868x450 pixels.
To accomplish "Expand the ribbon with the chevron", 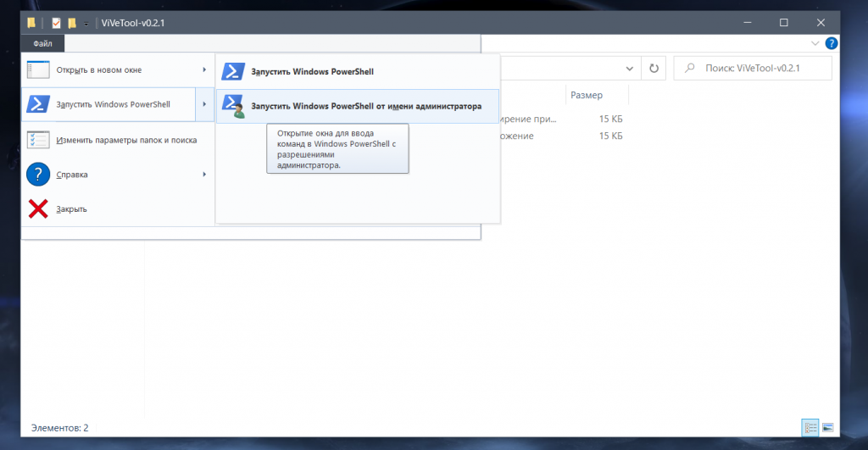I will pyautogui.click(x=815, y=43).
